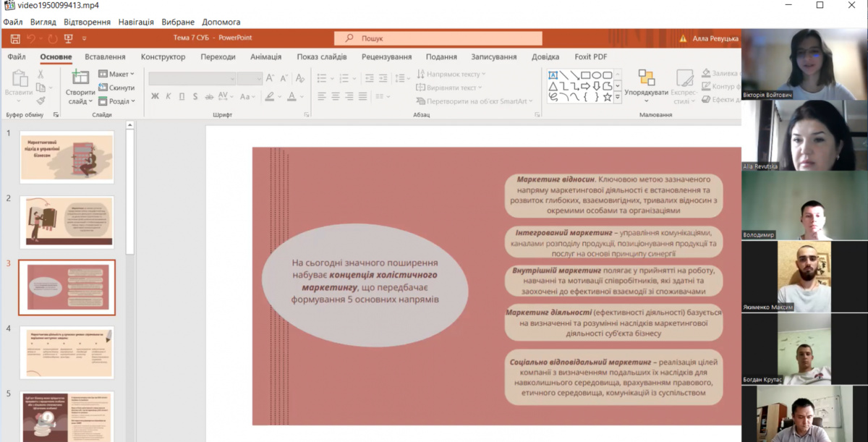Choose the right arrow block shape
The image size is (868, 442).
pyautogui.click(x=586, y=86)
